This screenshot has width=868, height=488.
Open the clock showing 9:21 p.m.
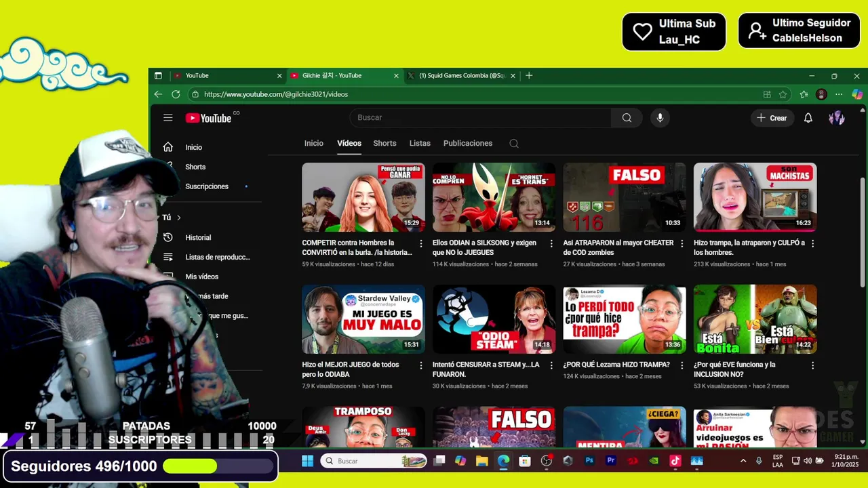coord(845,461)
